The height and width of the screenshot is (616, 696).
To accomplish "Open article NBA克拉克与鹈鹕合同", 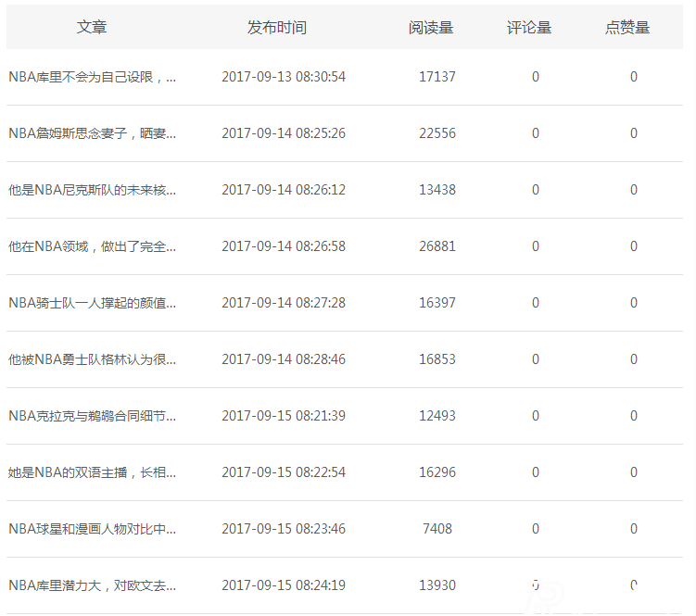I will pos(92,416).
